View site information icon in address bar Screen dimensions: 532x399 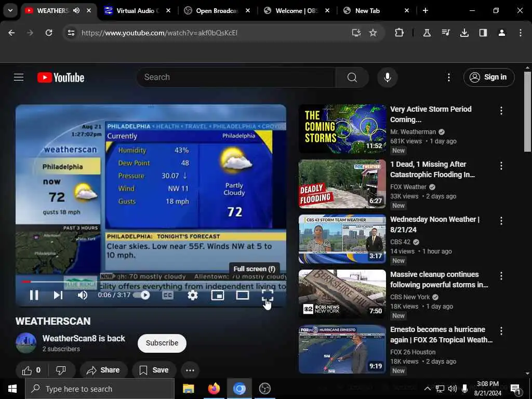[71, 33]
